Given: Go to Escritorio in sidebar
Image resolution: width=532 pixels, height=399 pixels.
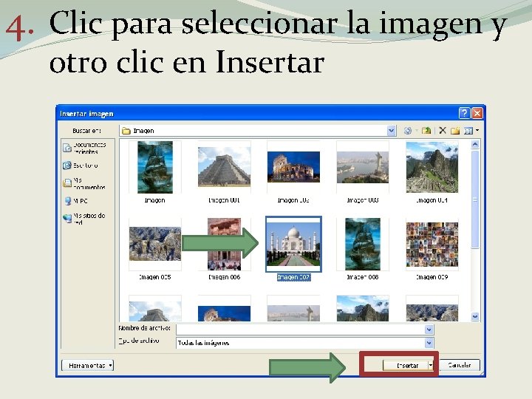Looking at the screenshot, I should point(81,166).
